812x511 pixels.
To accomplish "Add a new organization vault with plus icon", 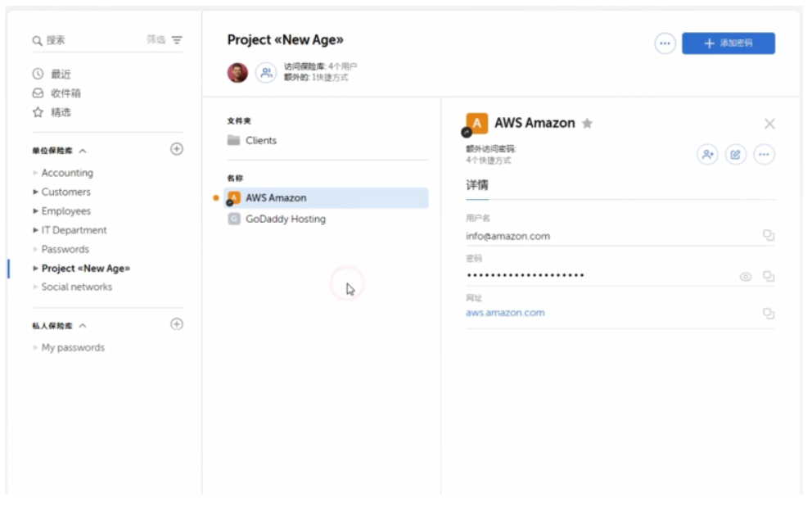I will [x=176, y=149].
